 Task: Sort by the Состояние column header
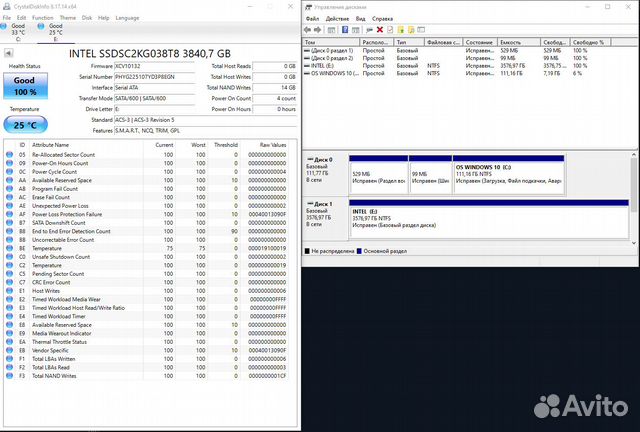[x=480, y=42]
